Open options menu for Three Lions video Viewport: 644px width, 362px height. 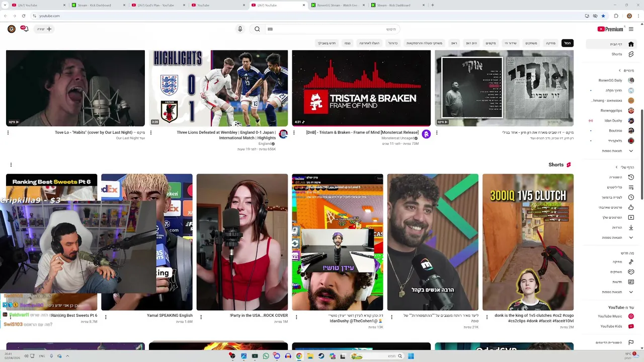click(151, 133)
